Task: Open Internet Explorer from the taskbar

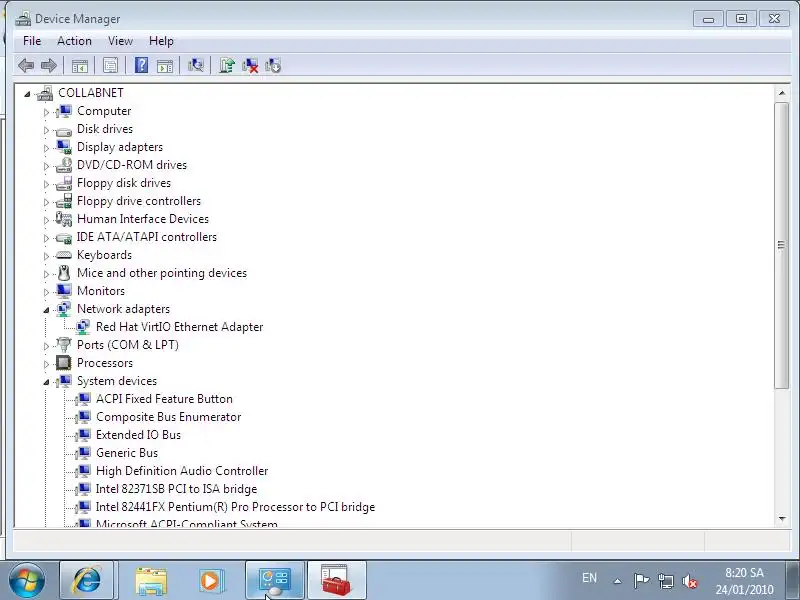Action: click(86, 581)
